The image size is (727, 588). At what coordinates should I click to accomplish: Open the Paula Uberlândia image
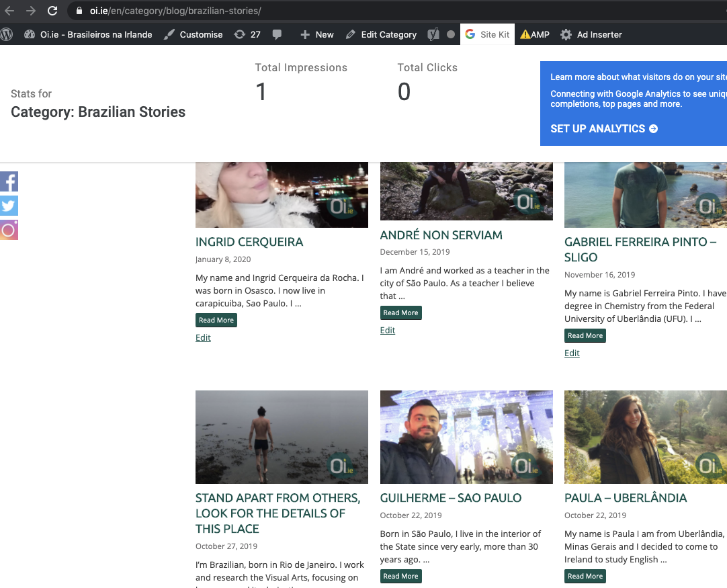click(x=646, y=437)
